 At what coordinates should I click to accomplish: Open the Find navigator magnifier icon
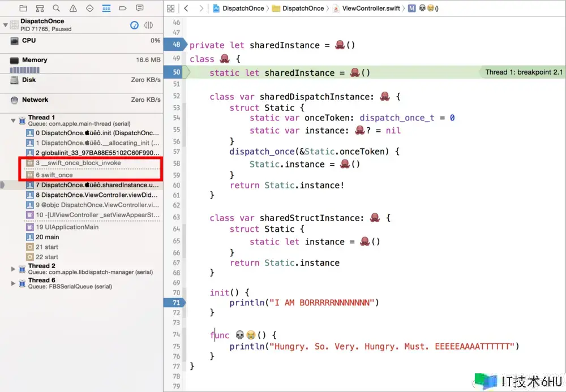point(56,8)
